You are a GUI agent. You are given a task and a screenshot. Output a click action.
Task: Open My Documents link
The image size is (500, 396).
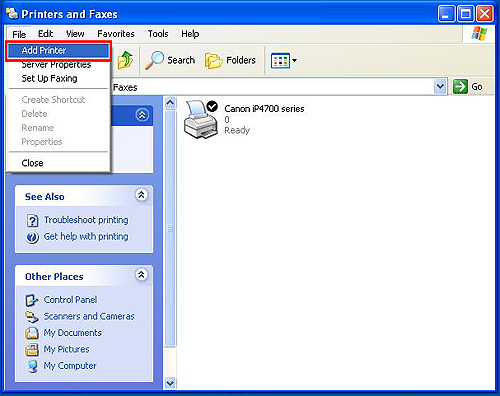tap(73, 333)
